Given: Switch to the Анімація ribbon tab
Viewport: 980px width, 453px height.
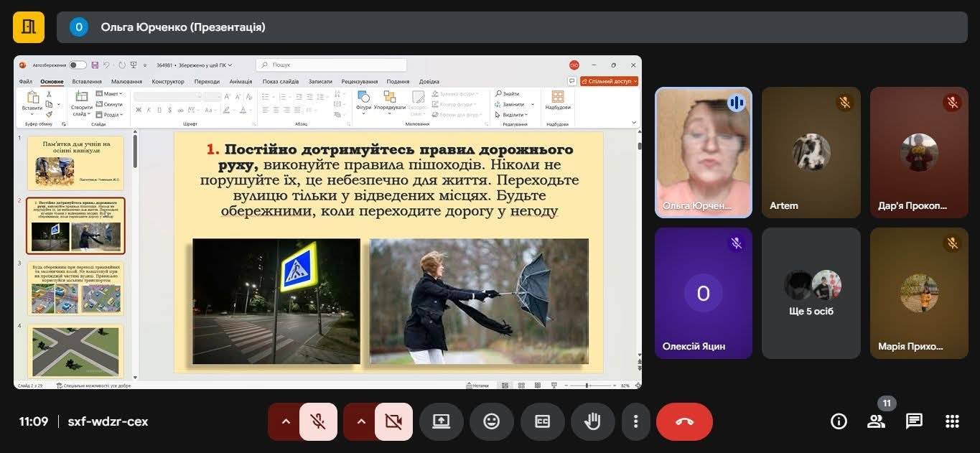Looking at the screenshot, I should (241, 82).
